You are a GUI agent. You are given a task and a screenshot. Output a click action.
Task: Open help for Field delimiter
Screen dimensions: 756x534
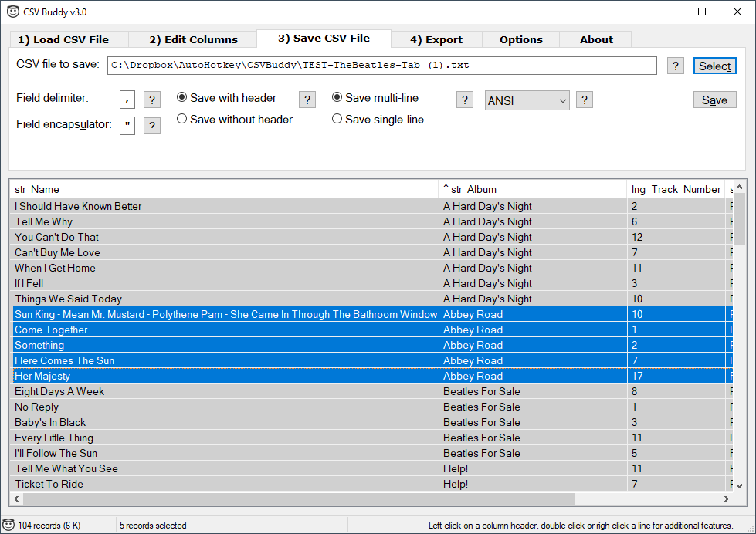coord(152,100)
